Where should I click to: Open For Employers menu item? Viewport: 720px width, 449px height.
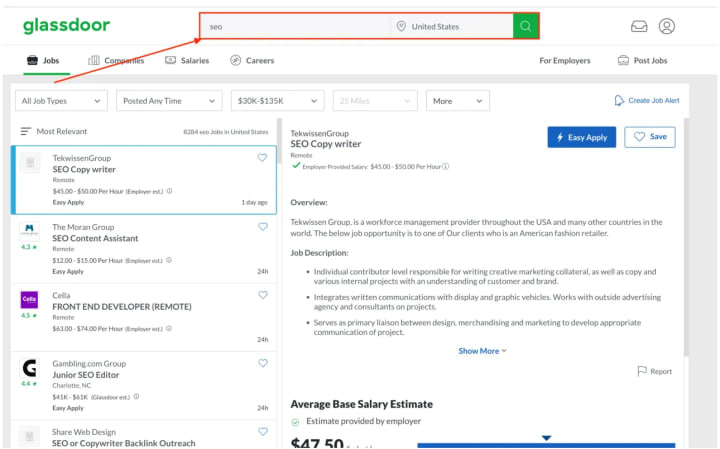(x=565, y=60)
